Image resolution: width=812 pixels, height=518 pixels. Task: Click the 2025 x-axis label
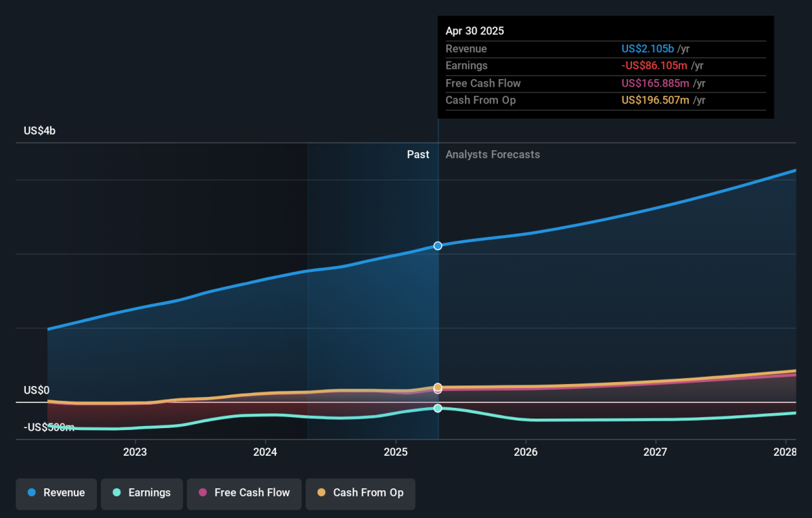(396, 451)
